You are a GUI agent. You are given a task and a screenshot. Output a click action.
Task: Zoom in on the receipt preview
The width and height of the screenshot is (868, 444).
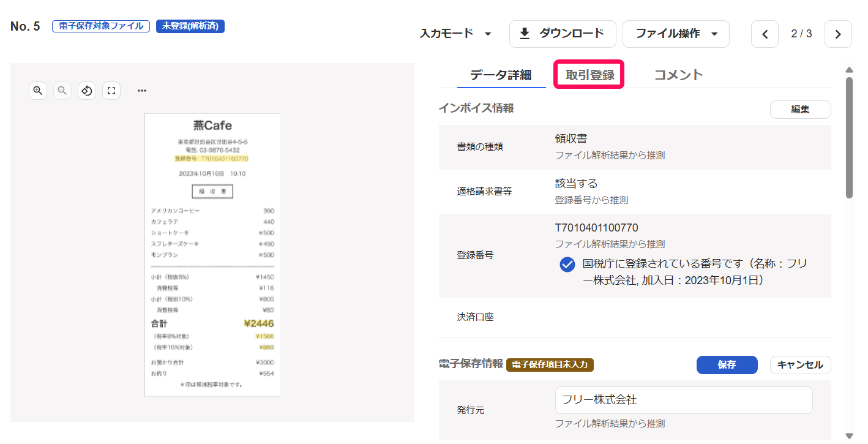coord(38,91)
